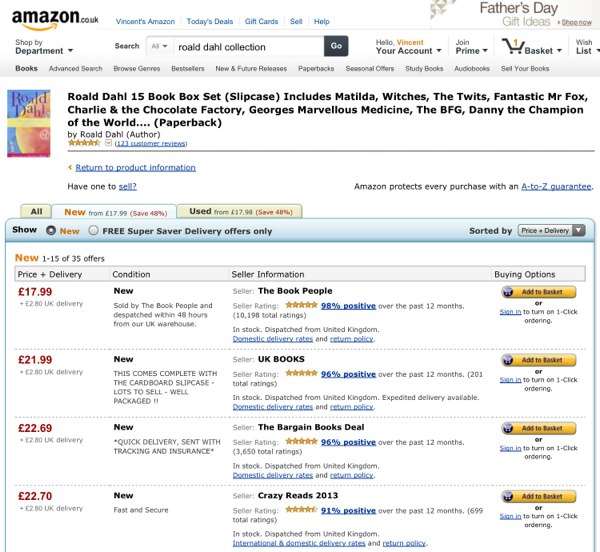Screen dimensions: 600x552
Task: Open the shopping Basket icon
Action: (528, 46)
